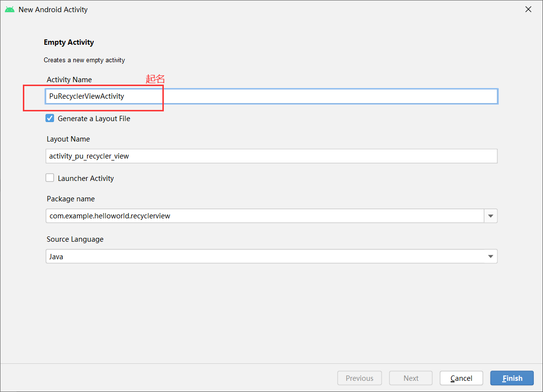
Task: Click the red 起名 annotation text
Action: pos(156,79)
